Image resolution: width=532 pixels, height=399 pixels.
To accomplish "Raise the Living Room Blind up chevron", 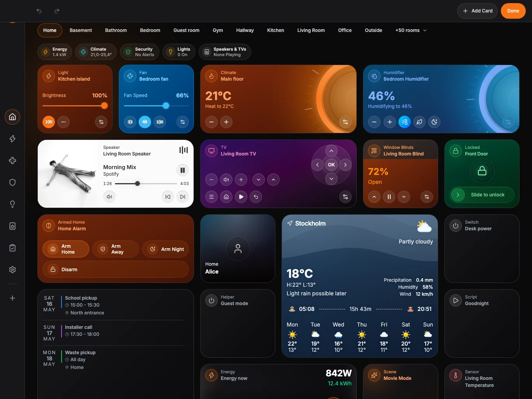I will coord(374,197).
